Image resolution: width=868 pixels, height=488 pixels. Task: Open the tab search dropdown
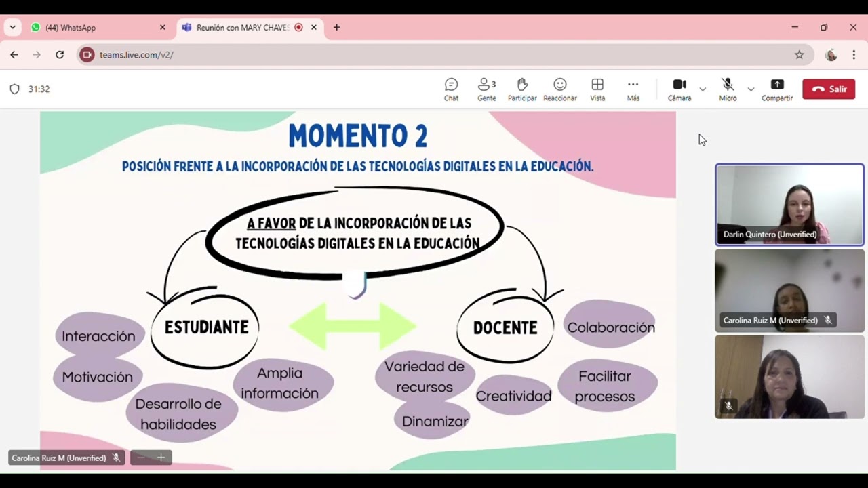click(12, 28)
